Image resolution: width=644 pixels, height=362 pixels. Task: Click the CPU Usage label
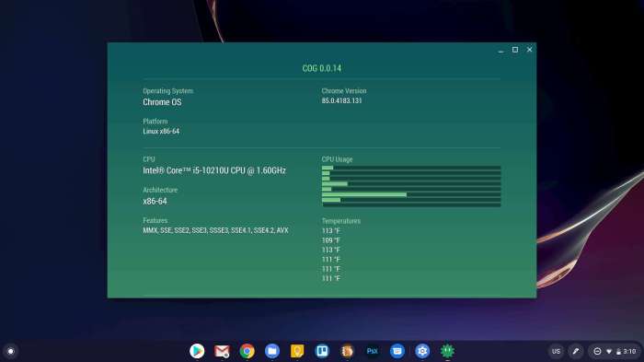coord(338,159)
